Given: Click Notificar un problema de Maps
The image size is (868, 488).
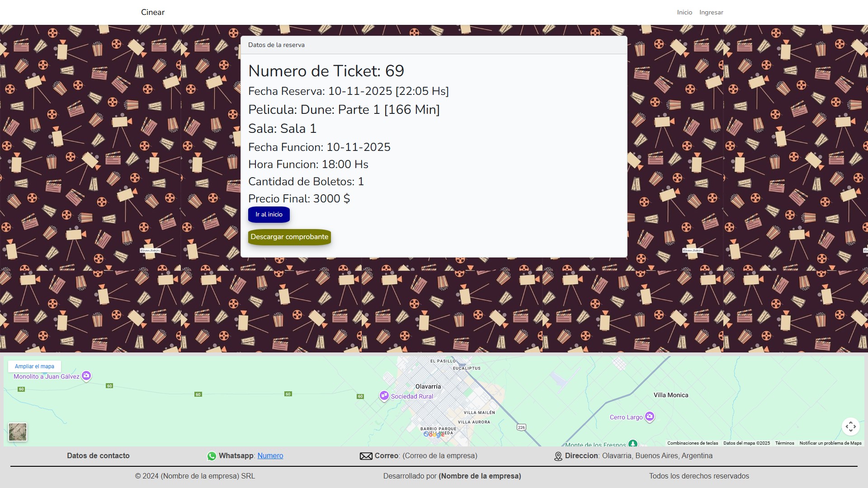Looking at the screenshot, I should [830, 443].
